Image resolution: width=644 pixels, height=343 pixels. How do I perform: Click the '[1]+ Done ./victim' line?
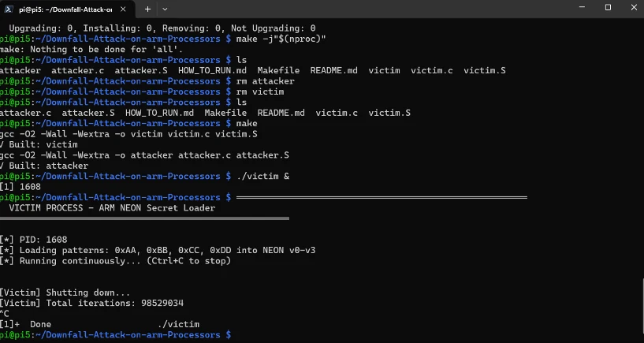[100, 325]
